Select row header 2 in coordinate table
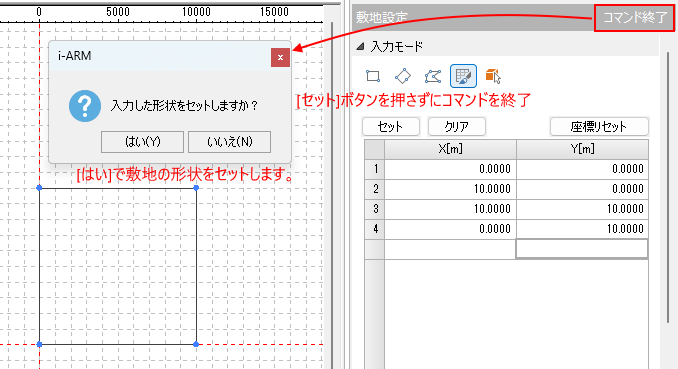The image size is (678, 369). point(374,189)
